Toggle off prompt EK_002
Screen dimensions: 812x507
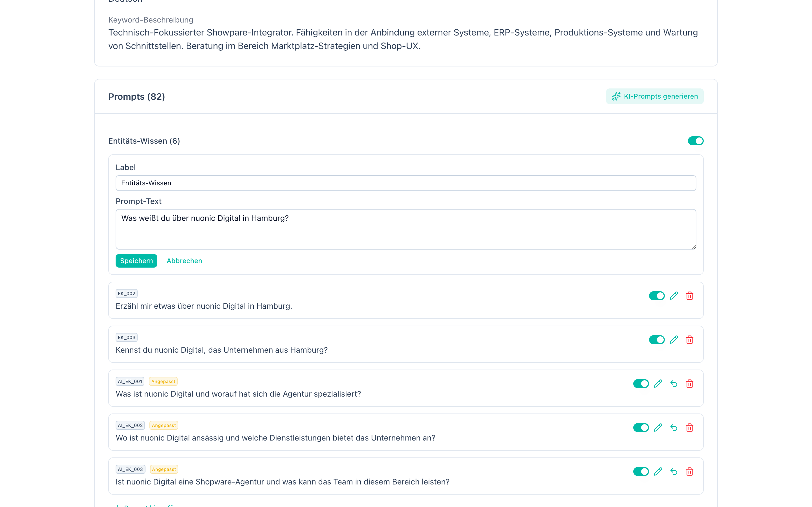click(x=657, y=296)
